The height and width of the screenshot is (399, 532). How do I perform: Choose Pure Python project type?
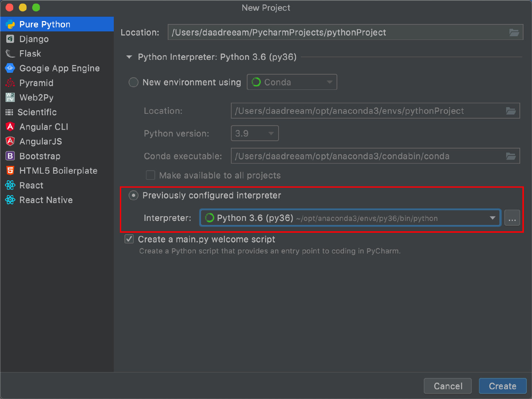(x=57, y=24)
